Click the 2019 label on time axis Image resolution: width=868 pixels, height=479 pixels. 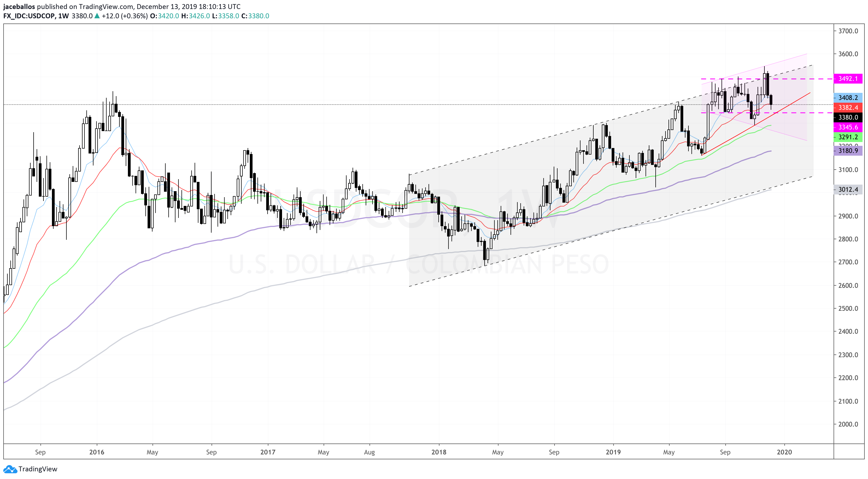(613, 452)
